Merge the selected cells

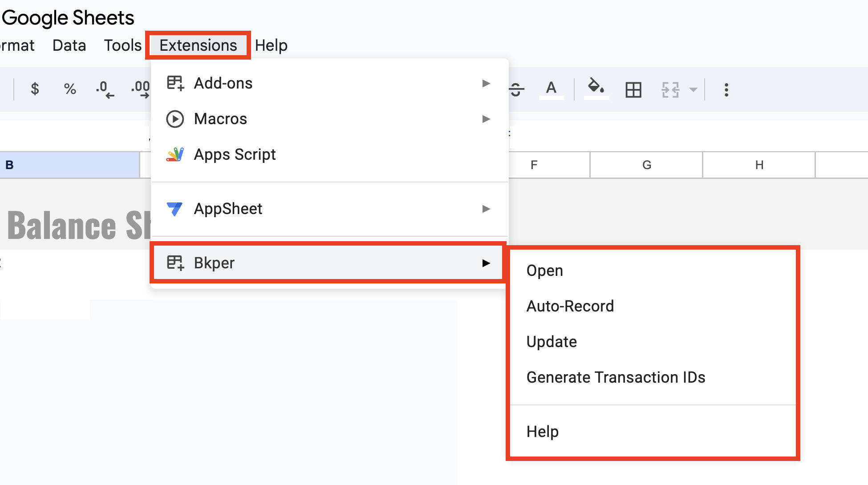670,89
